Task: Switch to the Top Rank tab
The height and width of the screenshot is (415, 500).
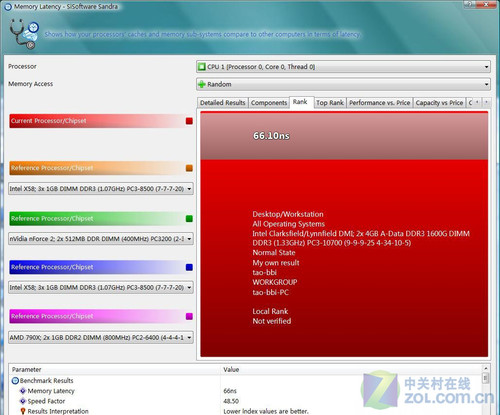Action: click(x=330, y=103)
